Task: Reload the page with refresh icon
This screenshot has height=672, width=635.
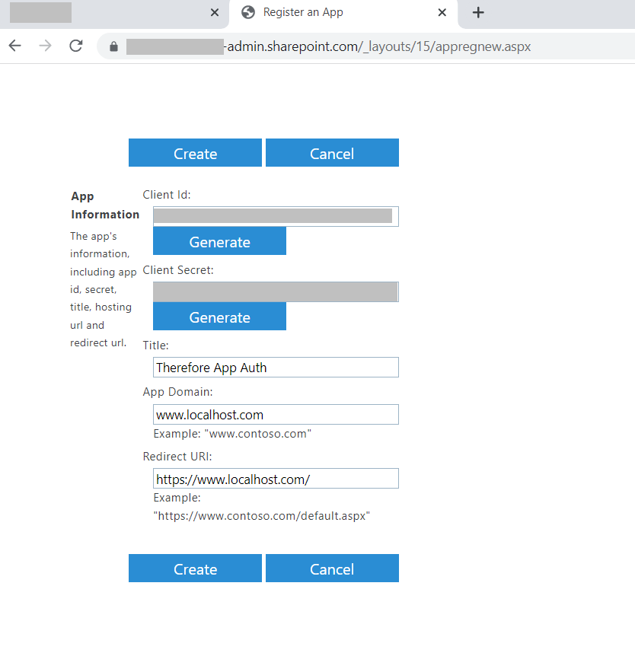Action: [75, 46]
